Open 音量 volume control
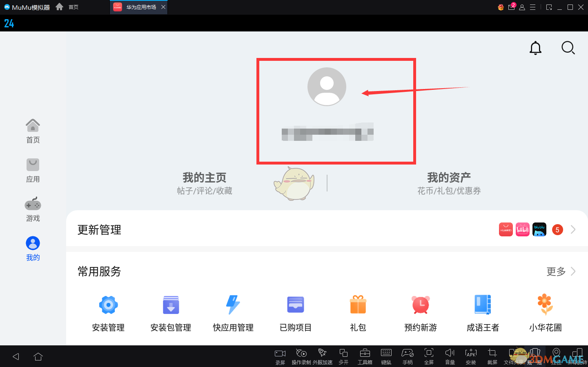Viewport: 588px width, 367px height. [x=450, y=356]
